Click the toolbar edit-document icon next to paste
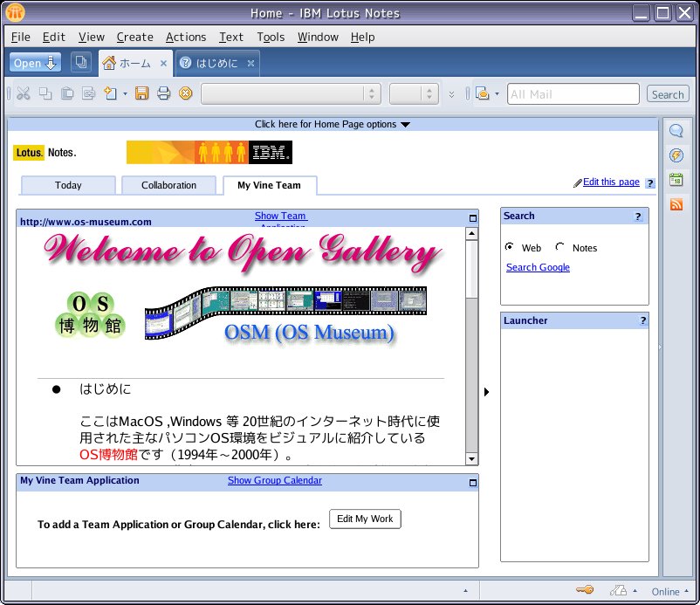 click(89, 93)
